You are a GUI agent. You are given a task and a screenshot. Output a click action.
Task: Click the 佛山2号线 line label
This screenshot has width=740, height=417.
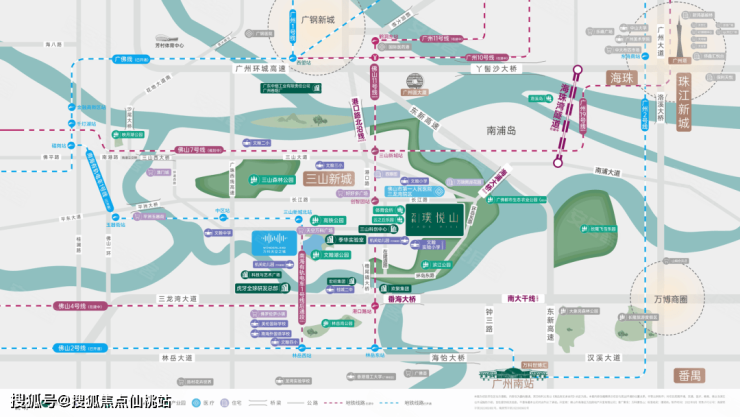(x=80, y=348)
